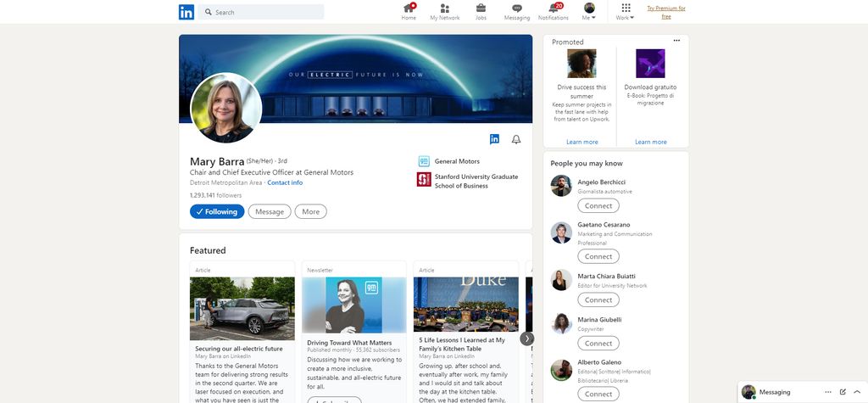868x403 pixels.
Task: Open Marta Chiara Buiatti's avatar
Action: click(561, 280)
